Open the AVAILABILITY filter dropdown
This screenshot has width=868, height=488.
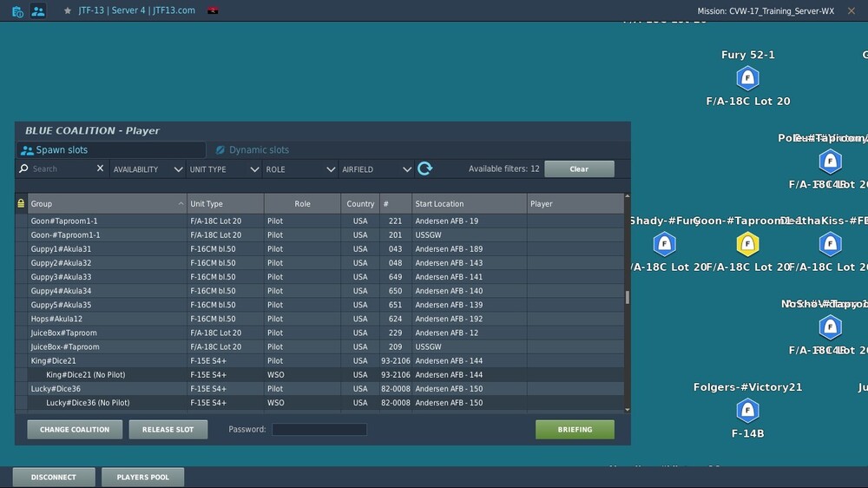point(148,169)
